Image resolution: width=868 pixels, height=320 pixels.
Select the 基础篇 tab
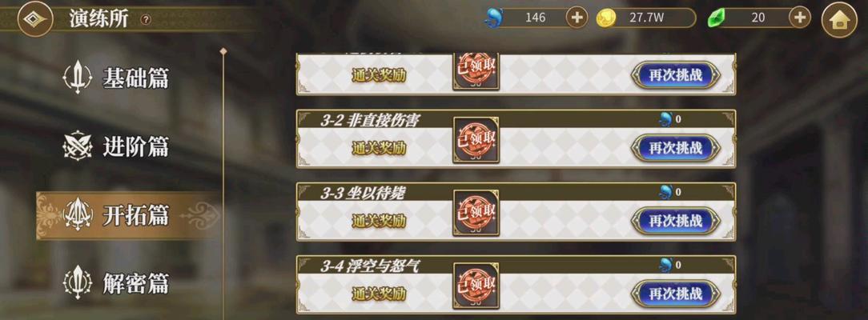point(116,78)
